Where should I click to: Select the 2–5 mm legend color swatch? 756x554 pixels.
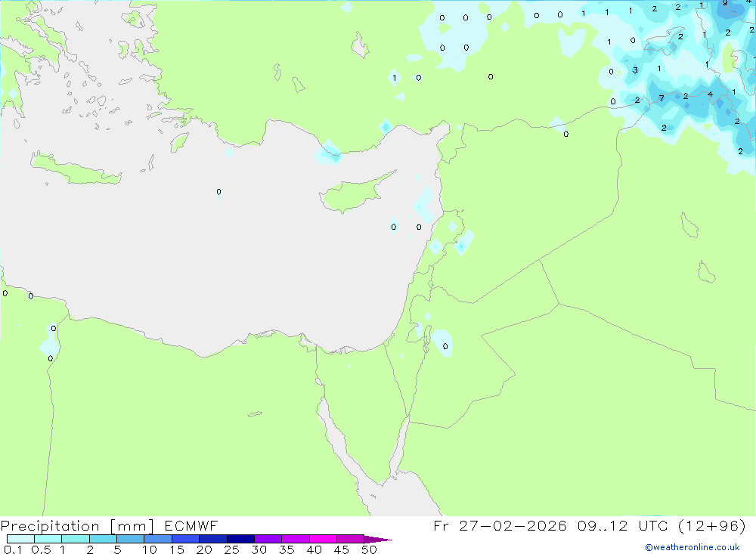(103, 539)
